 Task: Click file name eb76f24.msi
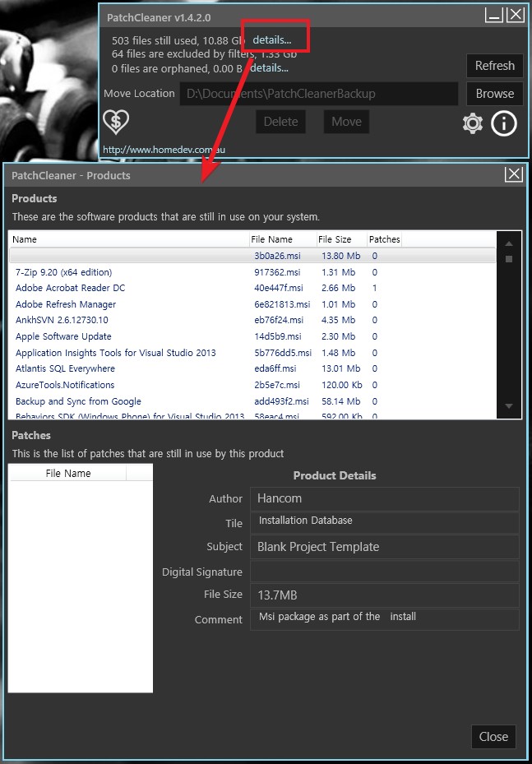point(279,320)
